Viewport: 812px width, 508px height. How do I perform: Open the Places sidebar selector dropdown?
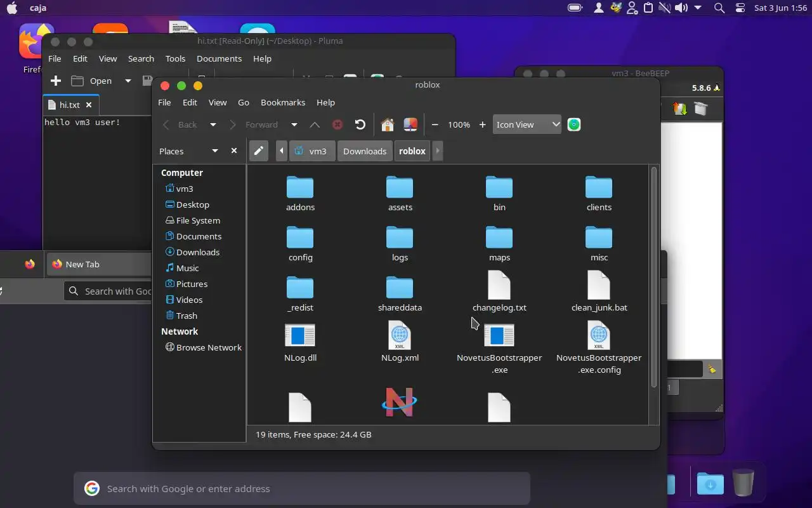coord(215,150)
